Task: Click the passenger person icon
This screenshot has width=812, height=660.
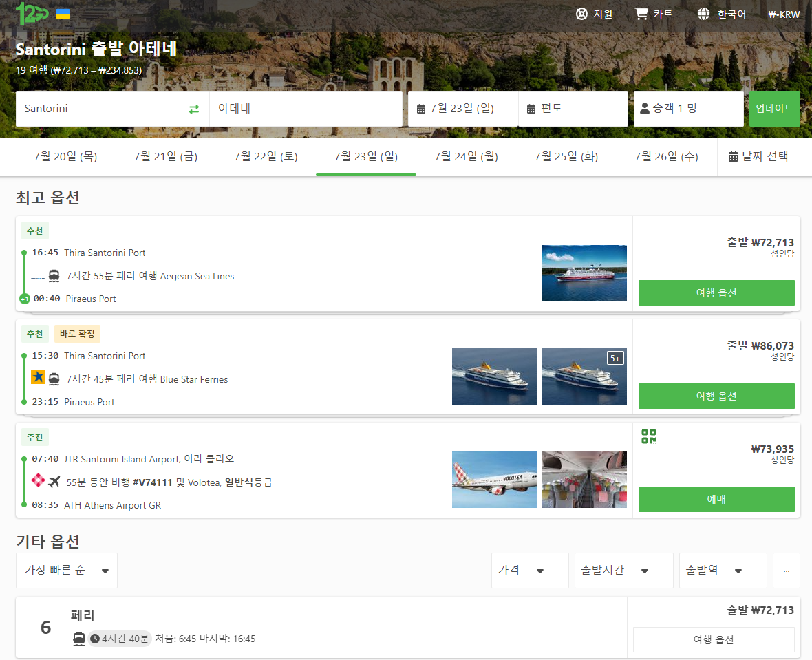Action: [x=645, y=108]
